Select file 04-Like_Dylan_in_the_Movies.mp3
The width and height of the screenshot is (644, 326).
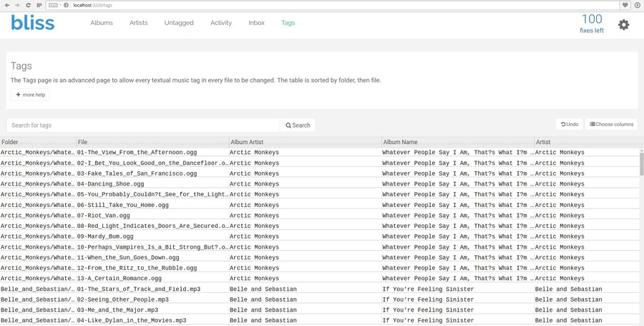tap(153, 320)
